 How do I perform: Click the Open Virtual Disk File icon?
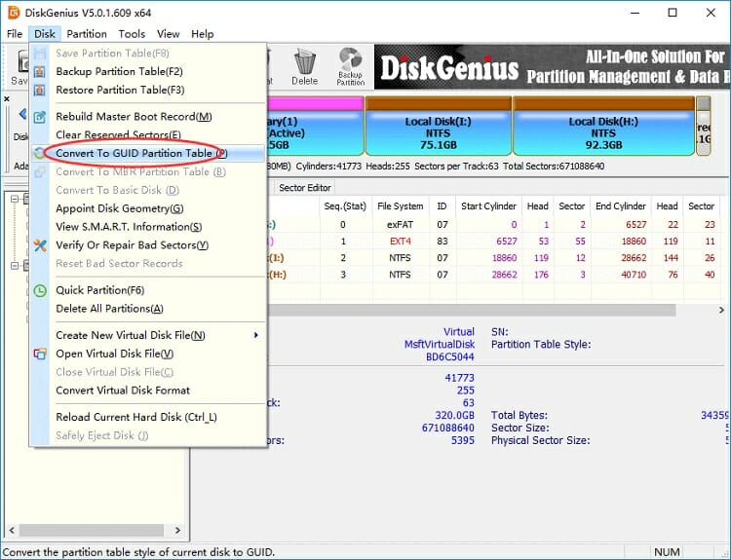pos(39,354)
